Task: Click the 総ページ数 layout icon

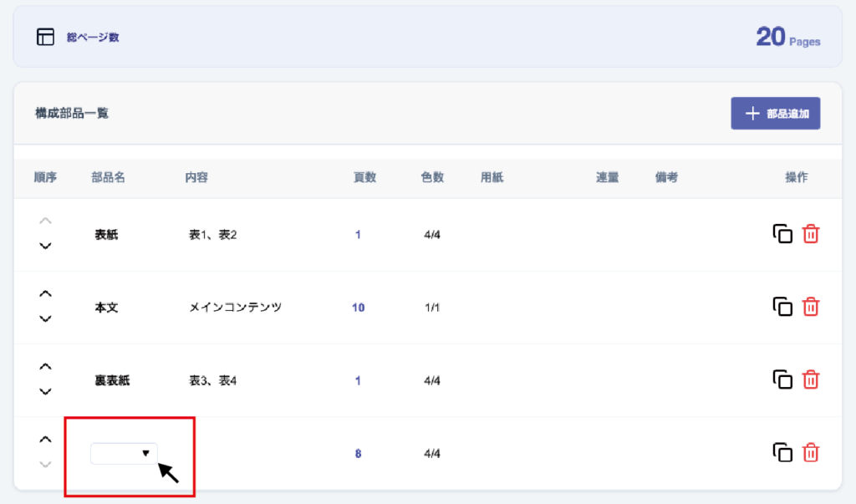Action: click(45, 37)
